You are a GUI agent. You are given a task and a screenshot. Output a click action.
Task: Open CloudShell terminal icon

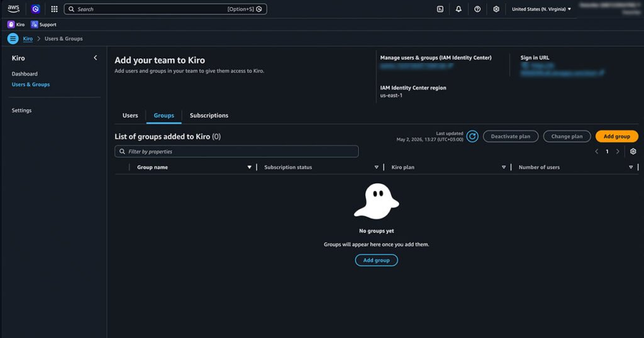440,9
